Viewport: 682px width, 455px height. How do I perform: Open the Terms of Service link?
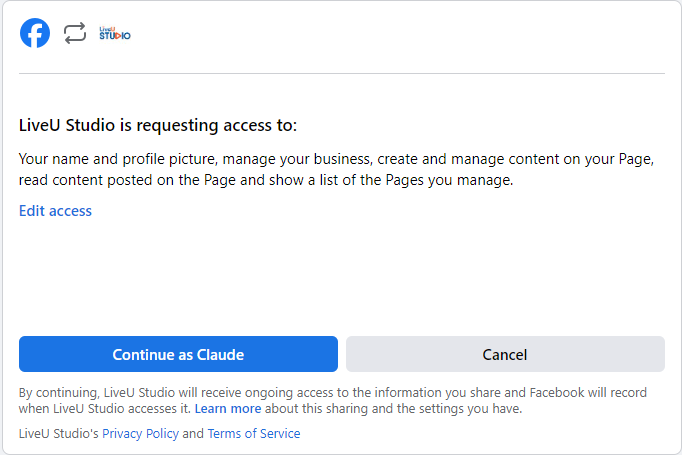254,434
